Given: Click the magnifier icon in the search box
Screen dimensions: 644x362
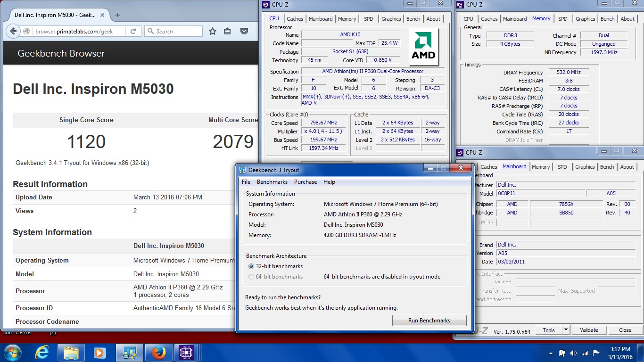Looking at the screenshot, I should (151, 32).
